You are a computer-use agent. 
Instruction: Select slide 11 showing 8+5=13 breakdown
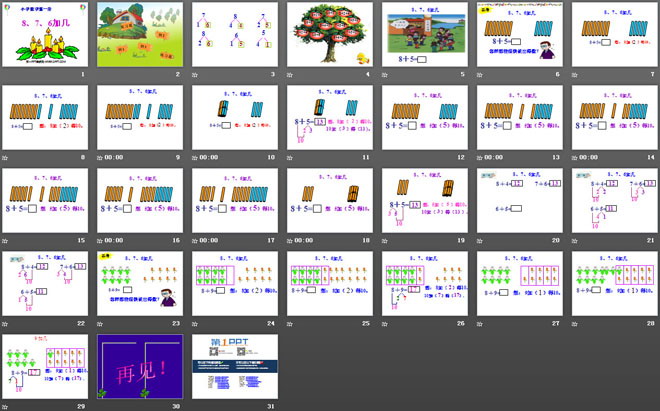(x=330, y=117)
